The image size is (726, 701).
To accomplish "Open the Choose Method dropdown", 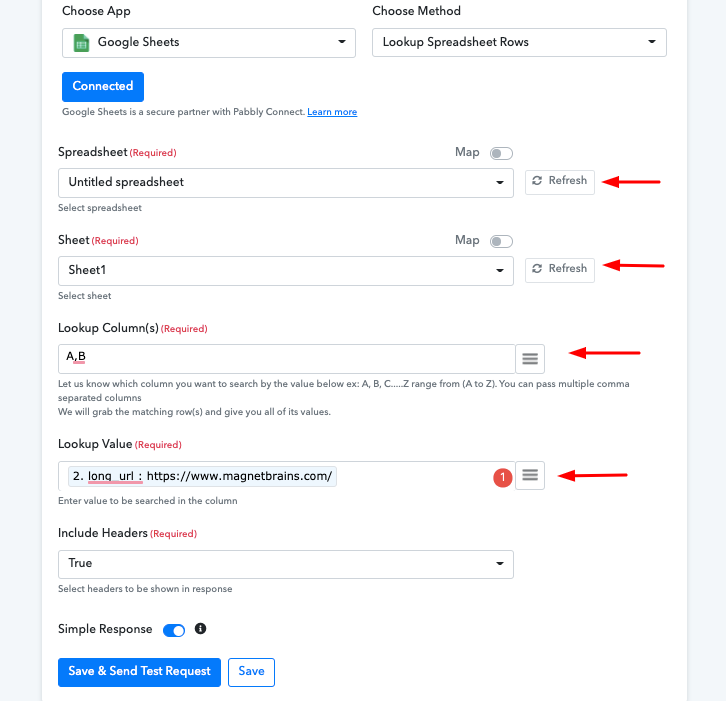I will (x=518, y=43).
